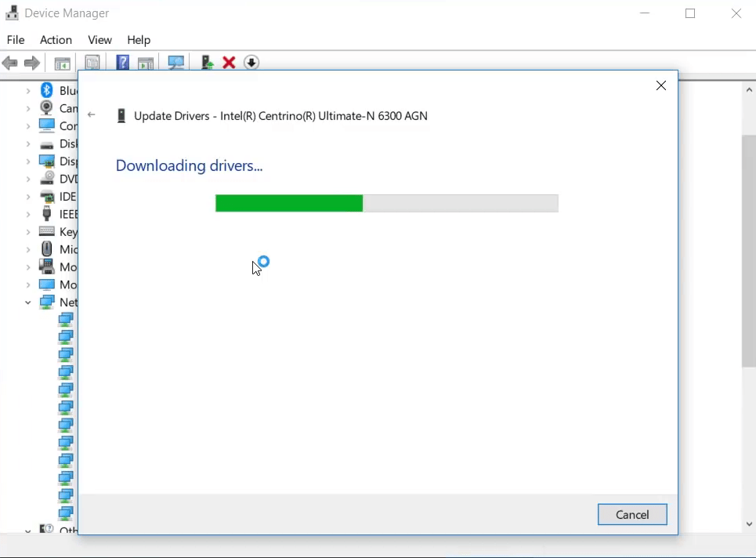Screen dimensions: 756x558
Task: Select the Bluetooth category icon in tree
Action: click(x=46, y=90)
